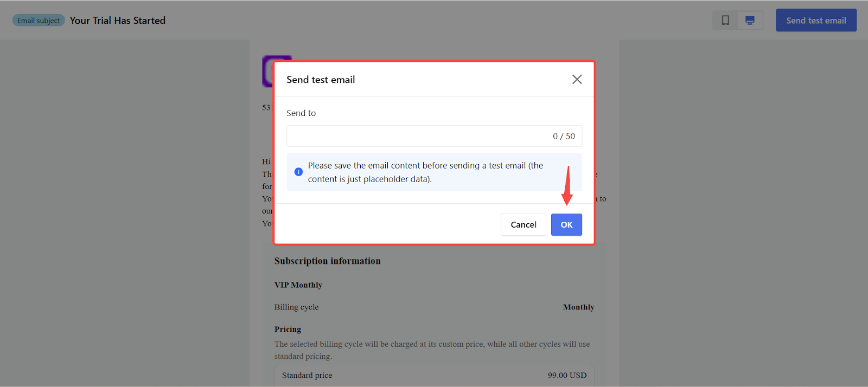Click the save email content notice text
The width and height of the screenshot is (868, 387).
coord(425,172)
